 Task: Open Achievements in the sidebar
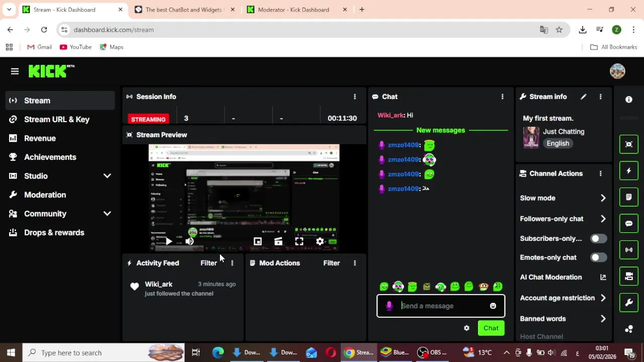tap(60, 157)
